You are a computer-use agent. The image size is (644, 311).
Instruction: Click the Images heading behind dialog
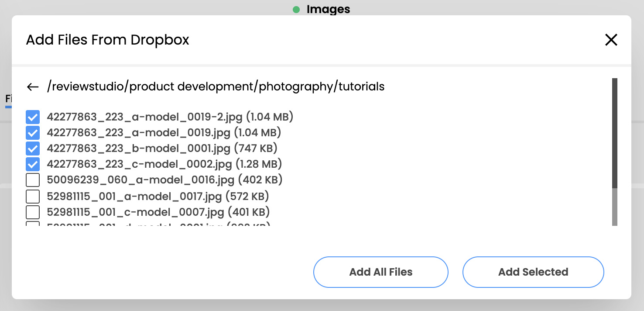click(328, 9)
